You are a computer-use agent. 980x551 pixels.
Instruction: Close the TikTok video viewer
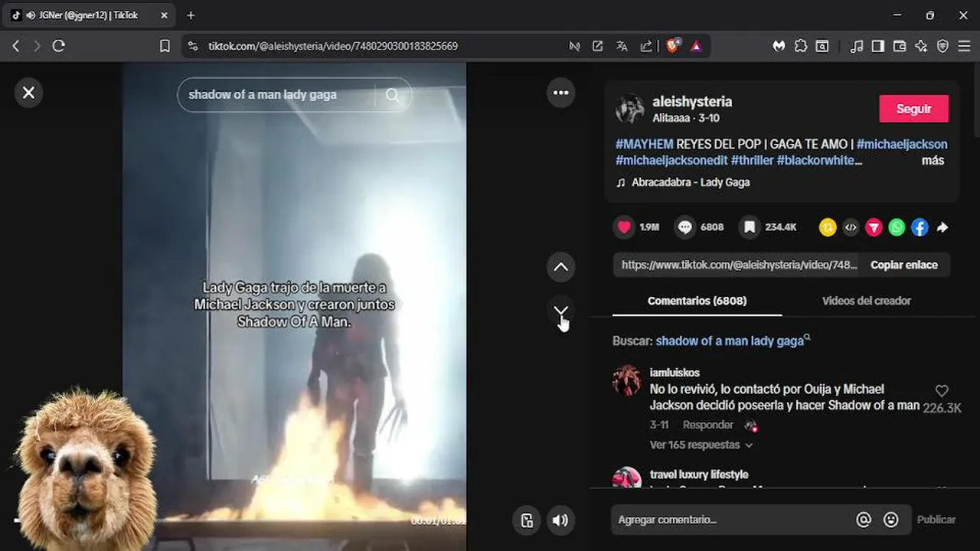click(x=28, y=93)
